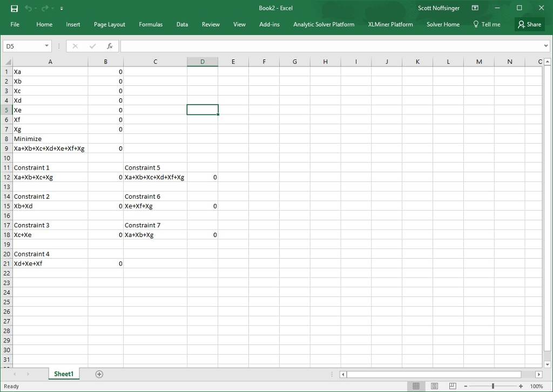Click the zoom in plus icon
This screenshot has width=553, height=392.
[521, 386]
